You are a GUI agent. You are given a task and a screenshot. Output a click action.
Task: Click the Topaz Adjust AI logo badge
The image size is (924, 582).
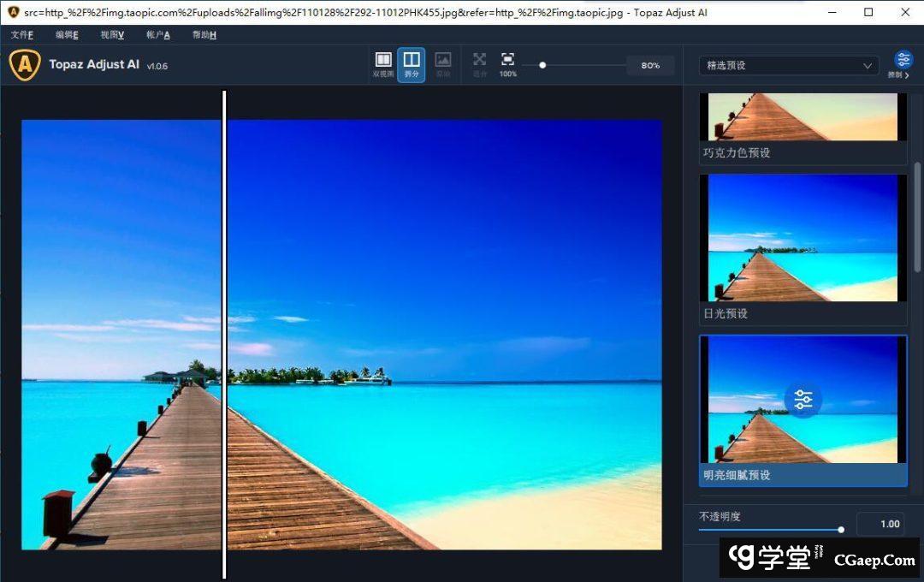[x=25, y=64]
